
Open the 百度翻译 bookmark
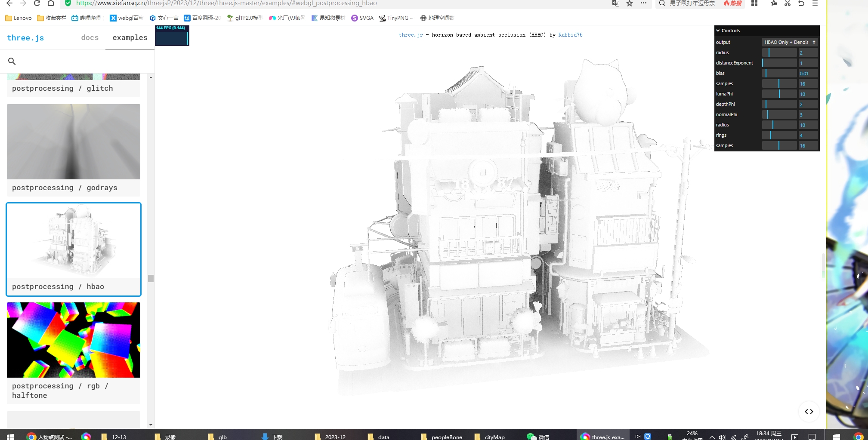[202, 18]
